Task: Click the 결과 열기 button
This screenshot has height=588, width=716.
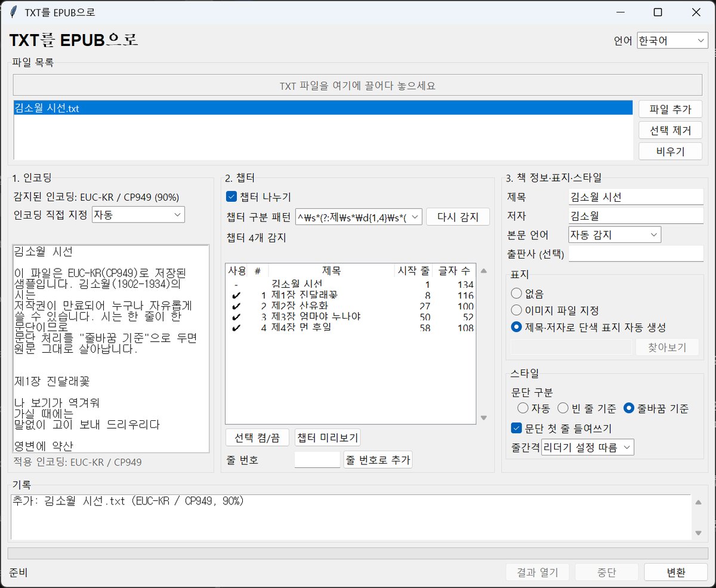Action: pos(538,572)
